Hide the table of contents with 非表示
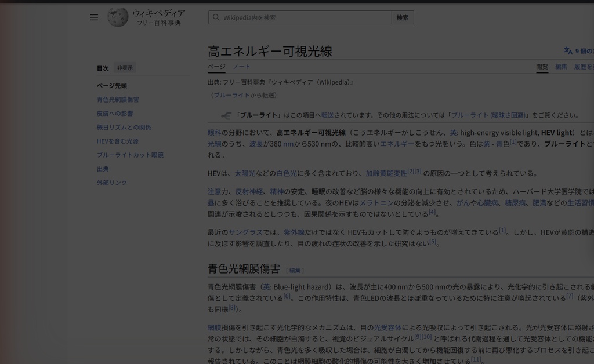The image size is (594, 364). [125, 68]
